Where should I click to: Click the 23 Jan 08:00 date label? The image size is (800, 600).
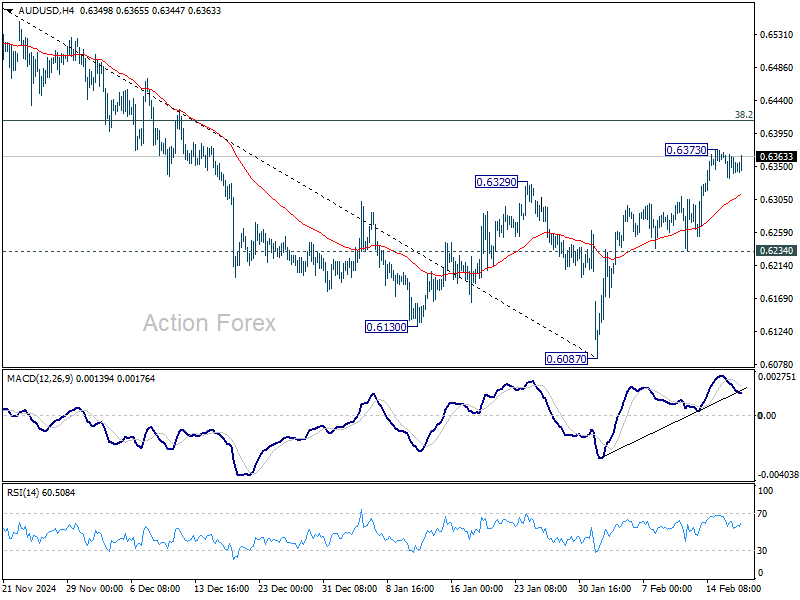pos(540,589)
